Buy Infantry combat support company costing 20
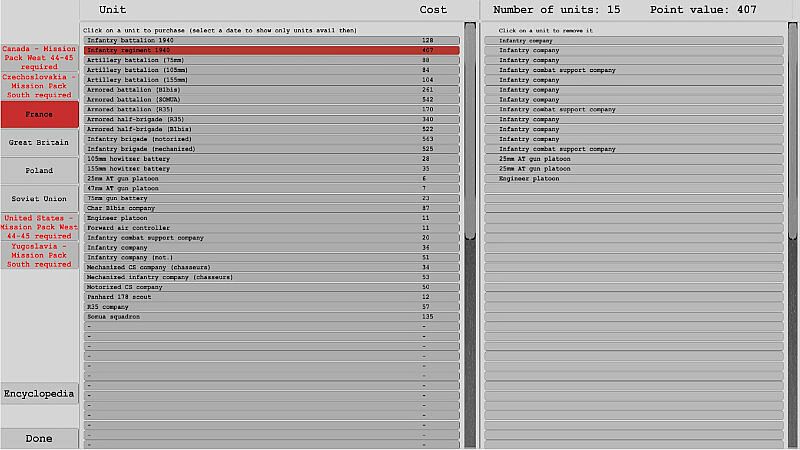Viewport: 800px width, 450px height. [x=271, y=238]
